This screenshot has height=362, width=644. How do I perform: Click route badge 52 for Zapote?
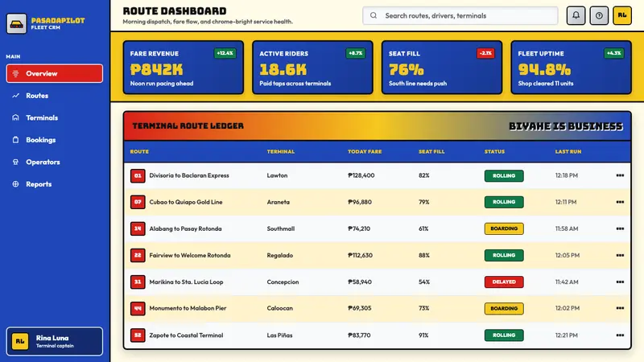tap(138, 335)
